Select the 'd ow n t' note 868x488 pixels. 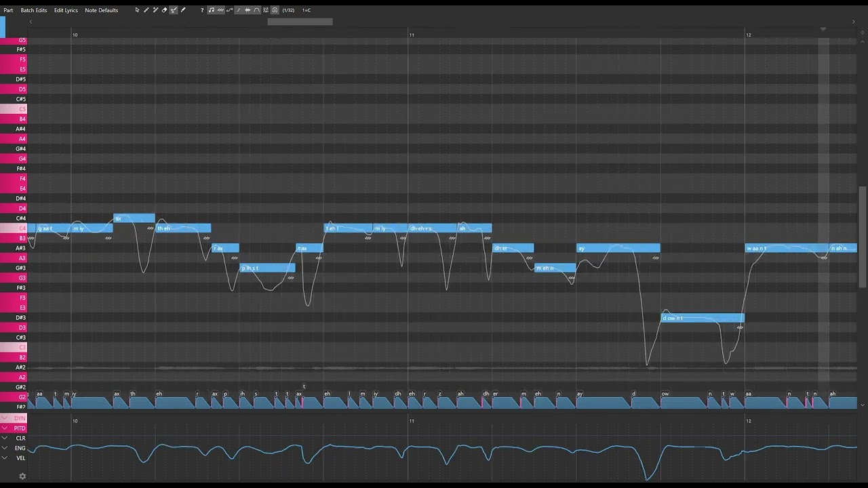pyautogui.click(x=703, y=318)
